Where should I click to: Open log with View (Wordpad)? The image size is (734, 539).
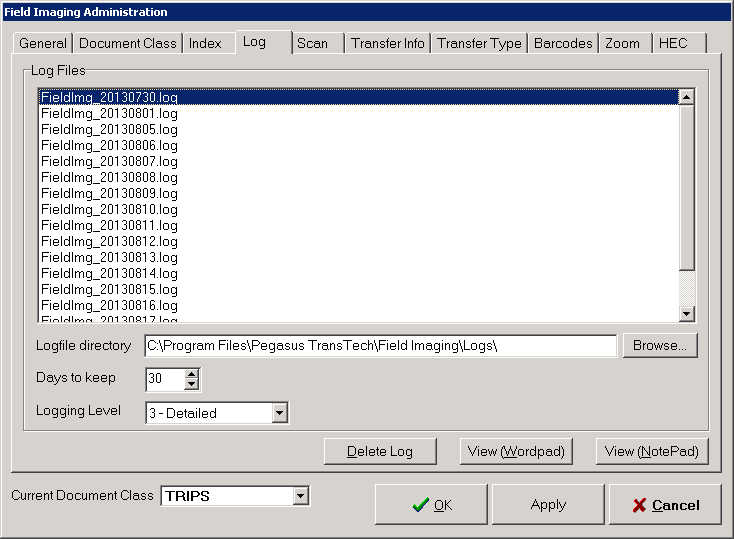517,451
